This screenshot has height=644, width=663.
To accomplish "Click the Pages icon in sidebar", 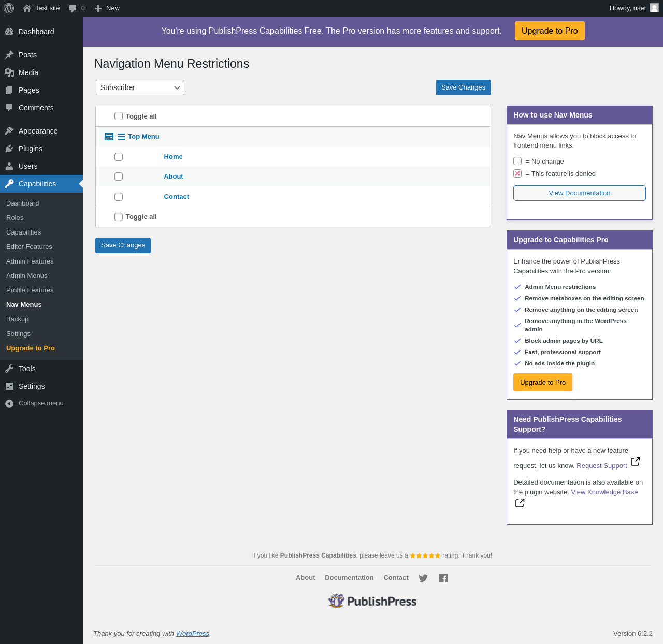I will pos(9,90).
